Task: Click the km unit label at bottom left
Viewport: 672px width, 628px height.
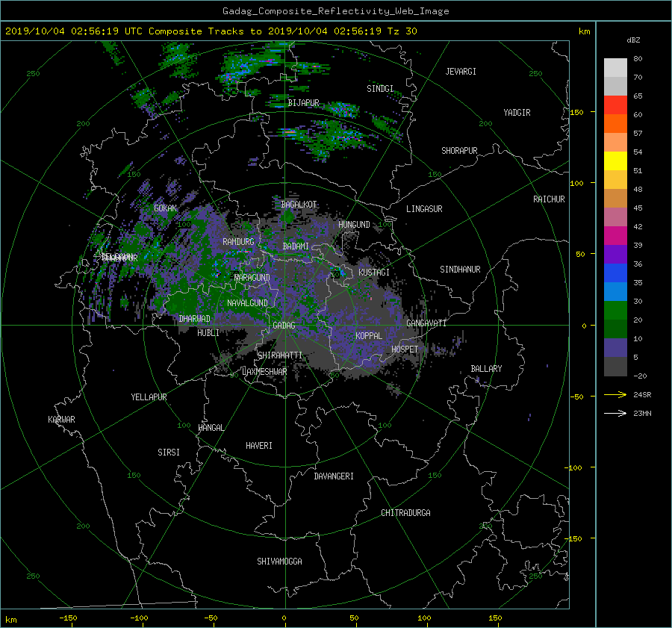Action: [x=10, y=620]
